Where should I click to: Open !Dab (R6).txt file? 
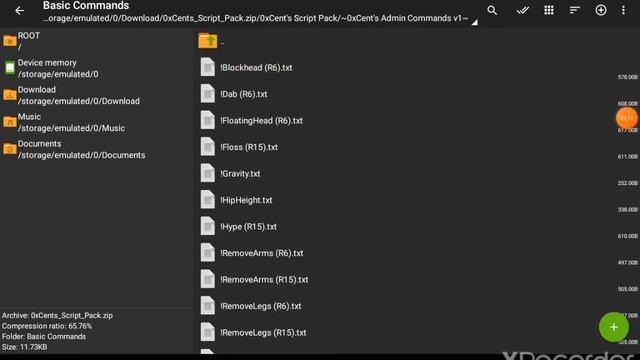pos(416,94)
